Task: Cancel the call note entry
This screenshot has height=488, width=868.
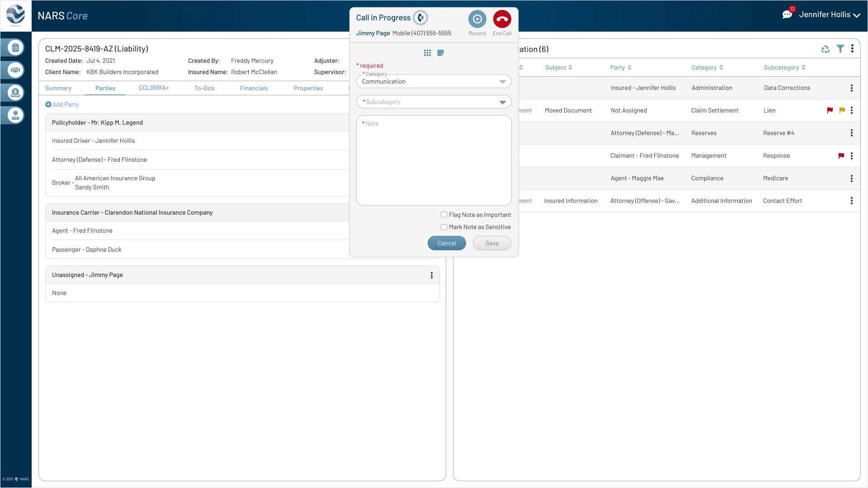Action: 447,243
